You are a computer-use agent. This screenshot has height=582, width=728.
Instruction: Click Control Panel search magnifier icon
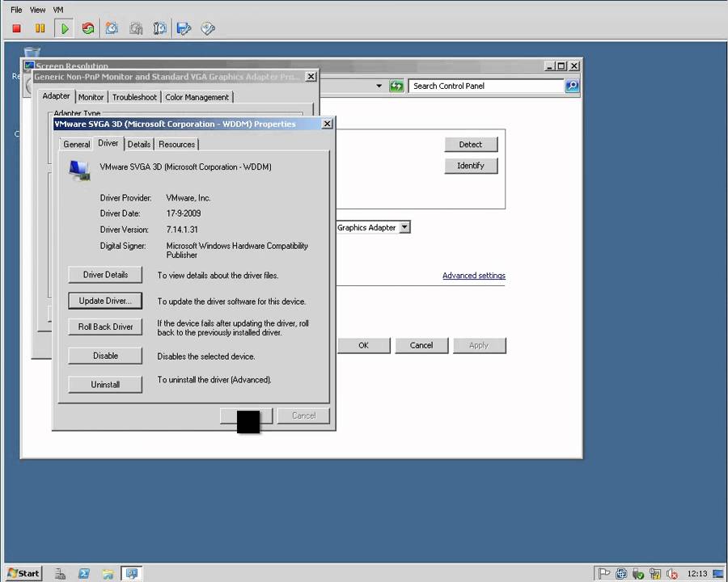pos(572,86)
